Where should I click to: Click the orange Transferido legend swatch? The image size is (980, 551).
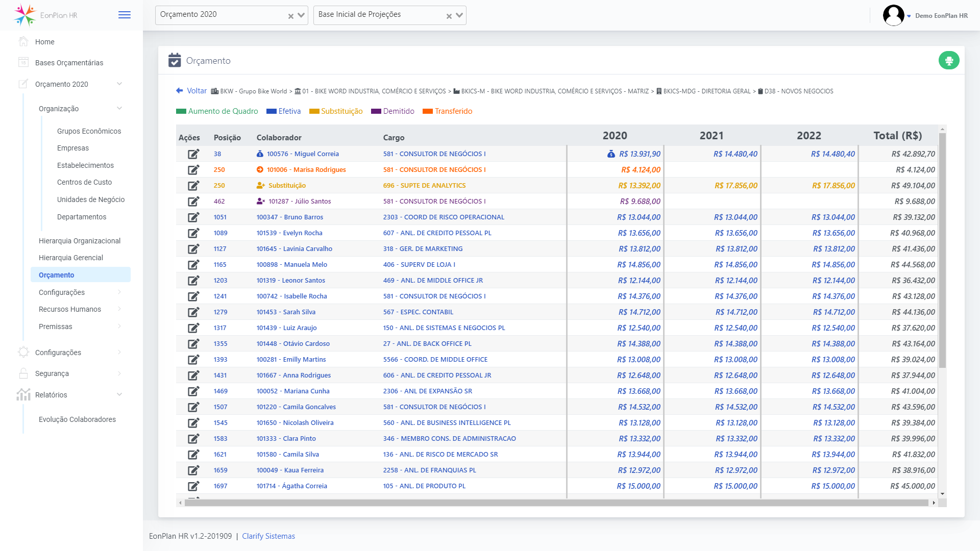428,111
